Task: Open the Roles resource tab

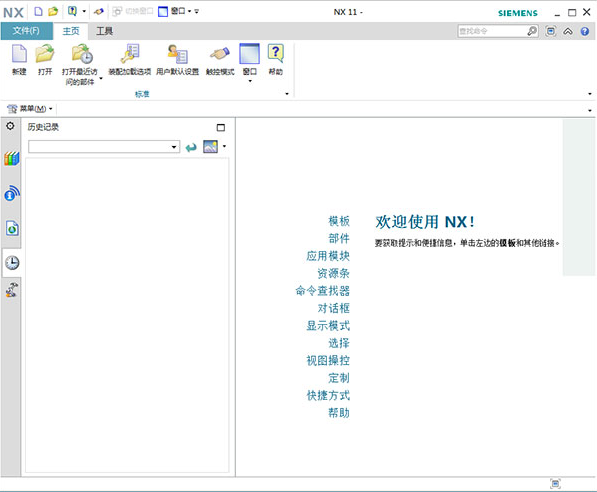Action: (x=12, y=289)
